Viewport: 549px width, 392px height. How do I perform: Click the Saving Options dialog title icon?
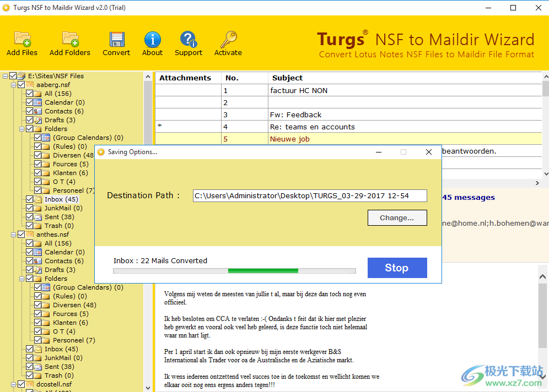pyautogui.click(x=101, y=152)
